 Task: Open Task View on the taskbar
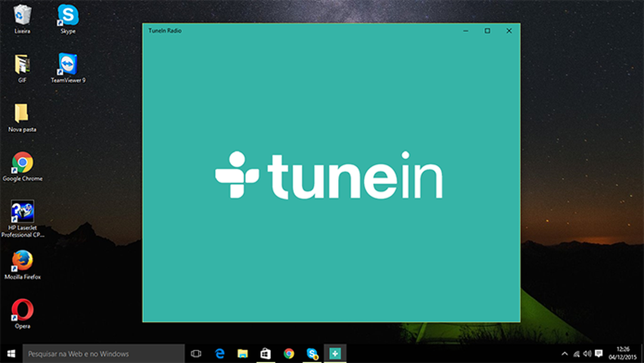(x=195, y=353)
